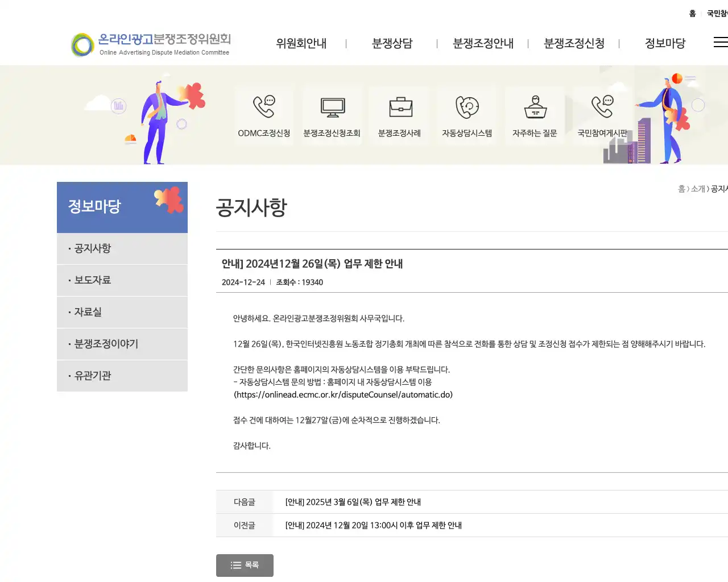Open the 유관기관 sidebar link
Viewport: 728px width, 582px height.
click(93, 376)
